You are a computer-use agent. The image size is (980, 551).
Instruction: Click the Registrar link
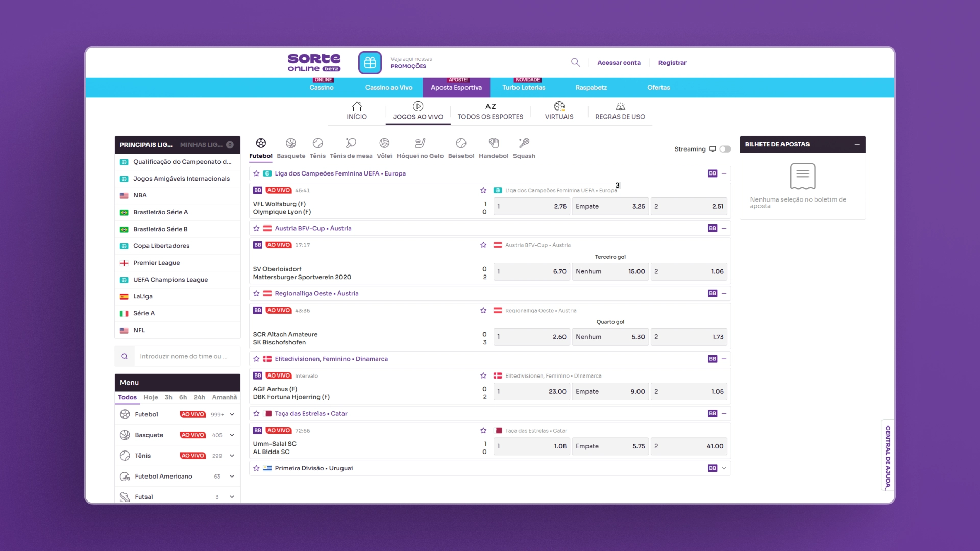672,63
